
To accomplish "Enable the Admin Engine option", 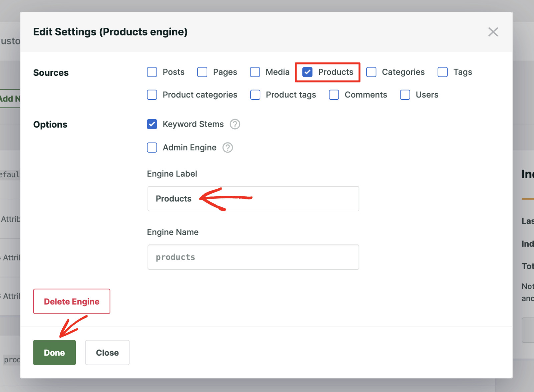I will pyautogui.click(x=152, y=148).
